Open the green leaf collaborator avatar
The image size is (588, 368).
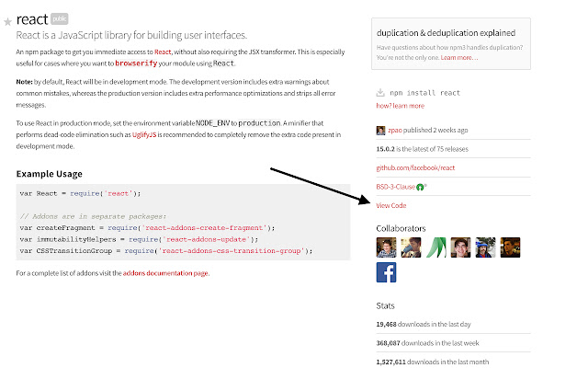click(x=435, y=247)
